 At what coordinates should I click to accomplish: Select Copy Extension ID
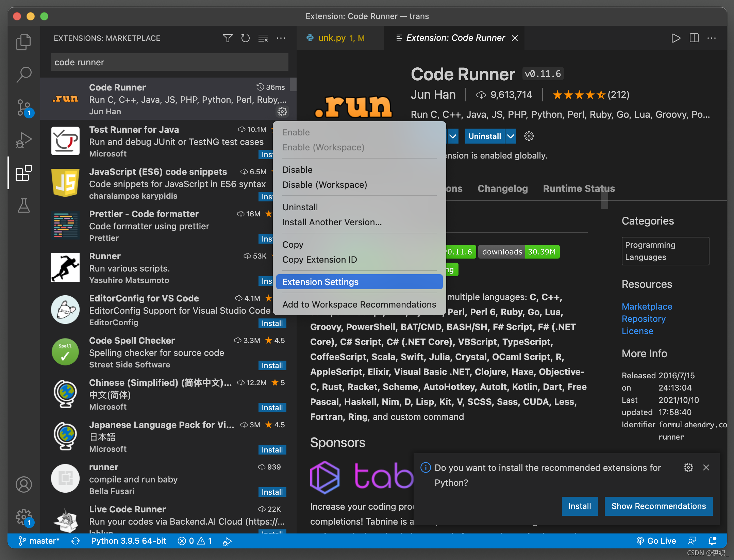click(359, 260)
